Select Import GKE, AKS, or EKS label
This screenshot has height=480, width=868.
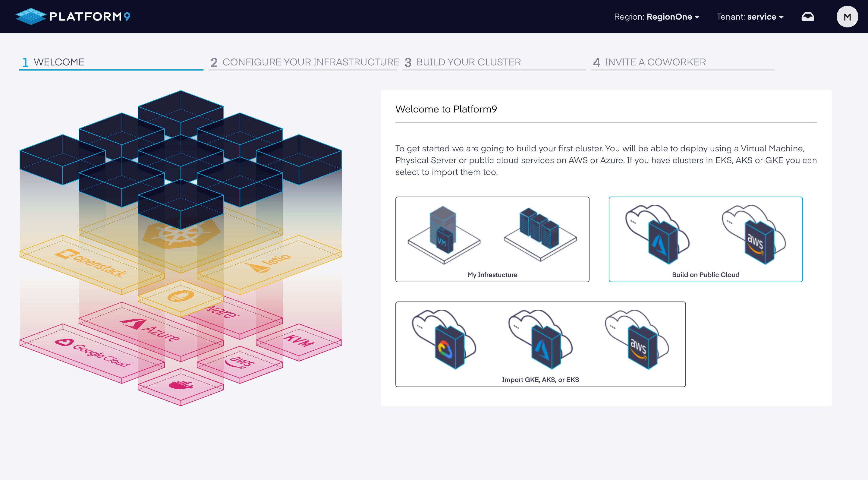pyautogui.click(x=540, y=380)
